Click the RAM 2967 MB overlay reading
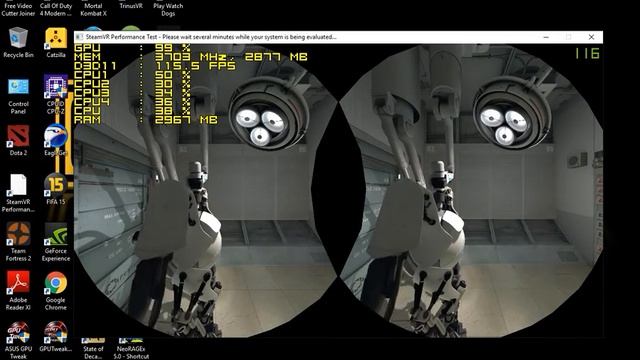Image resolution: width=640 pixels, height=360 pixels. 146,120
